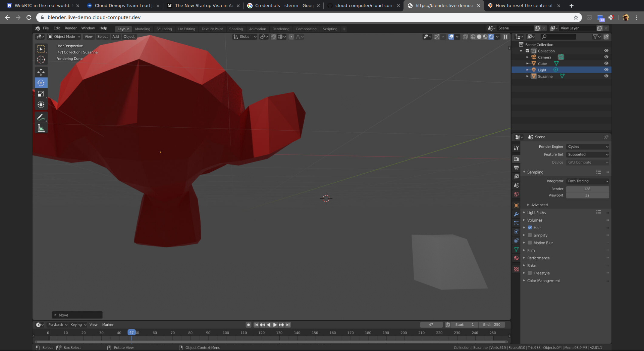Select the Measure tool
This screenshot has width=644, height=351.
(41, 128)
